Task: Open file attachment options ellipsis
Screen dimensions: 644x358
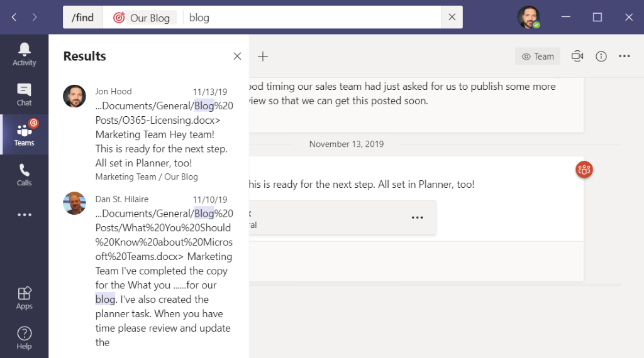Action: pyautogui.click(x=418, y=217)
